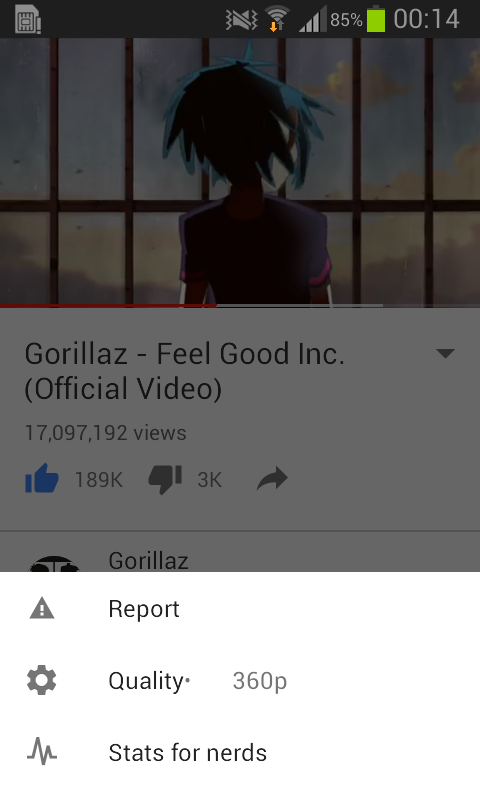The height and width of the screenshot is (800, 480).
Task: Open Stats for nerds
Action: coord(240,753)
